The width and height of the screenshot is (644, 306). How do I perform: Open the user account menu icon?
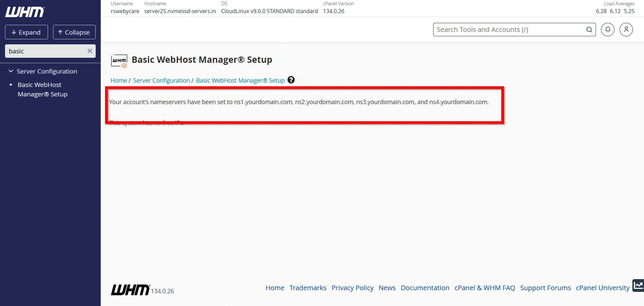point(626,30)
